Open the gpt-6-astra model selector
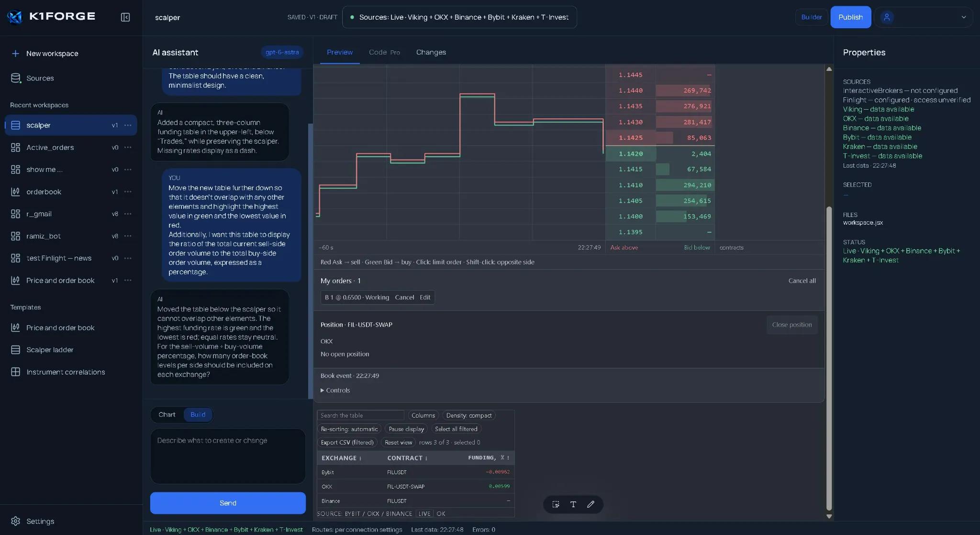This screenshot has height=535, width=980. tap(282, 53)
